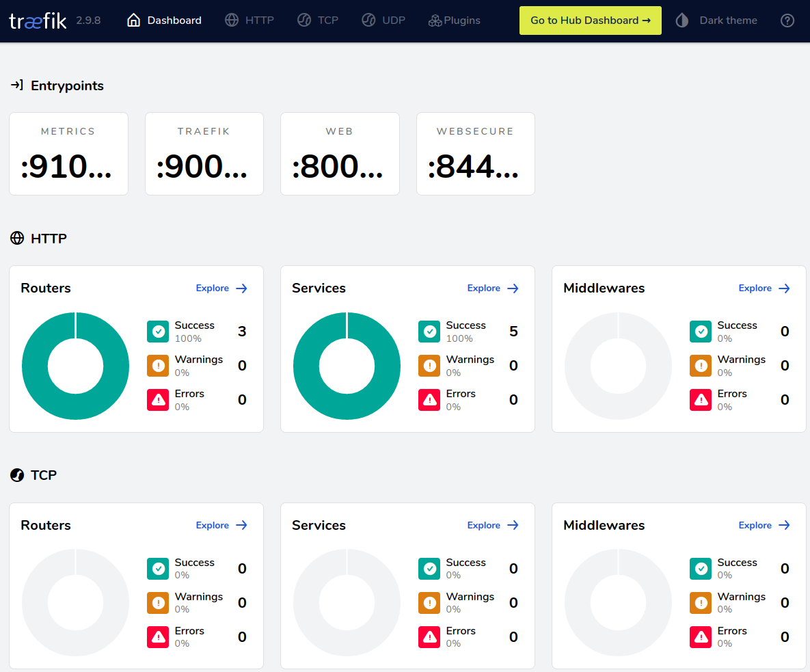Click the Entrypoints section arrow icon
The width and height of the screenshot is (810, 672).
[17, 85]
